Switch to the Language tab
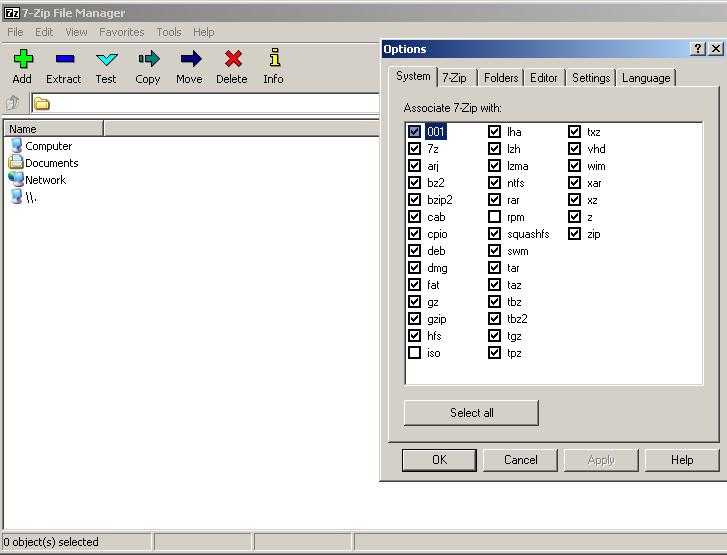Viewport: 727px width, 555px height. pyautogui.click(x=646, y=77)
